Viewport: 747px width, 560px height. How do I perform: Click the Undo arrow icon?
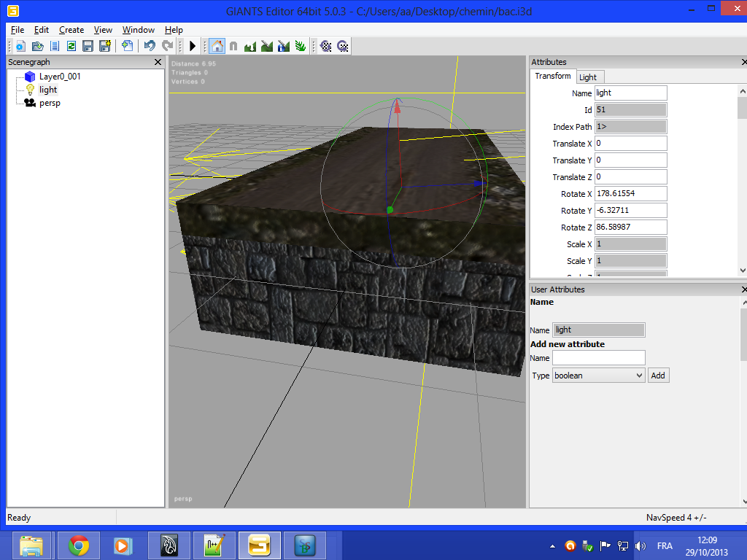(x=150, y=46)
